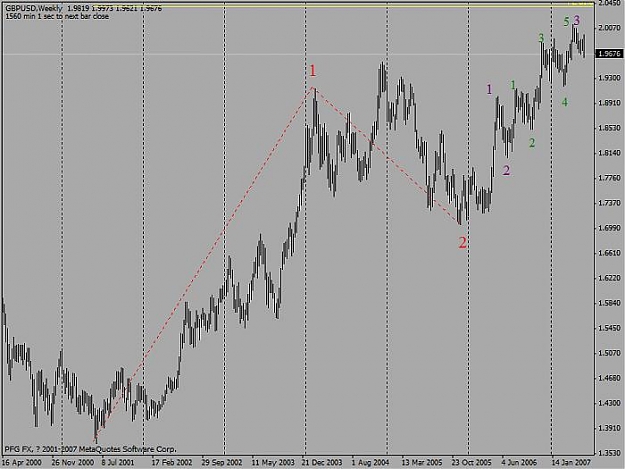The height and width of the screenshot is (469, 625).
Task: Select the falling red dashed trendline
Action: pos(387,155)
